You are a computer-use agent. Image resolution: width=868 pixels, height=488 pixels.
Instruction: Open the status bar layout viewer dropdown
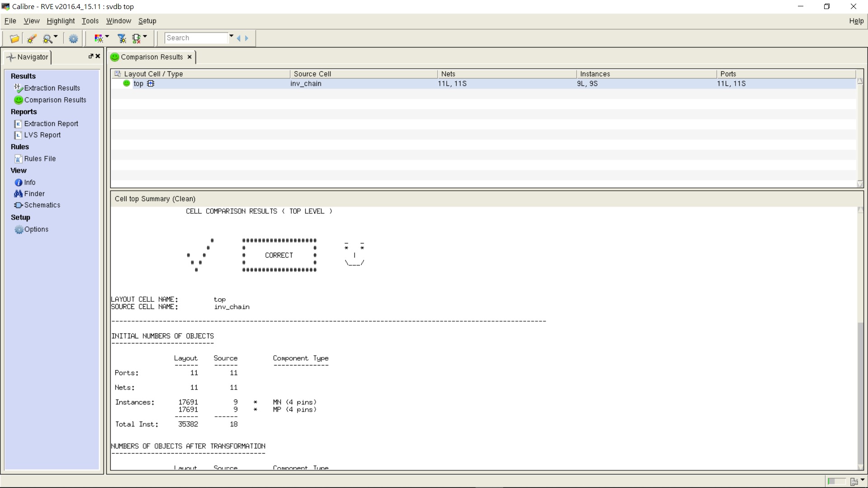click(x=863, y=480)
